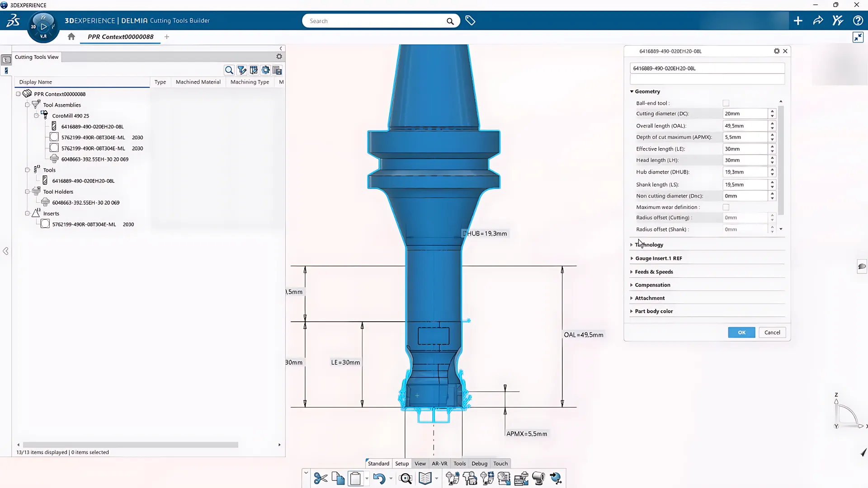Switch to the Setup toolbar tab
This screenshot has height=488, width=868.
(401, 464)
